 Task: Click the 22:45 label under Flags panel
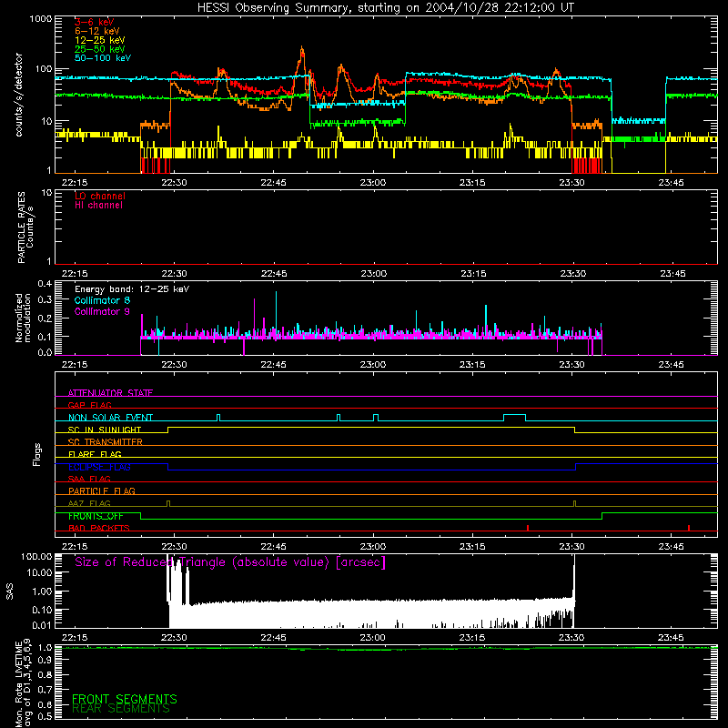pyautogui.click(x=274, y=547)
